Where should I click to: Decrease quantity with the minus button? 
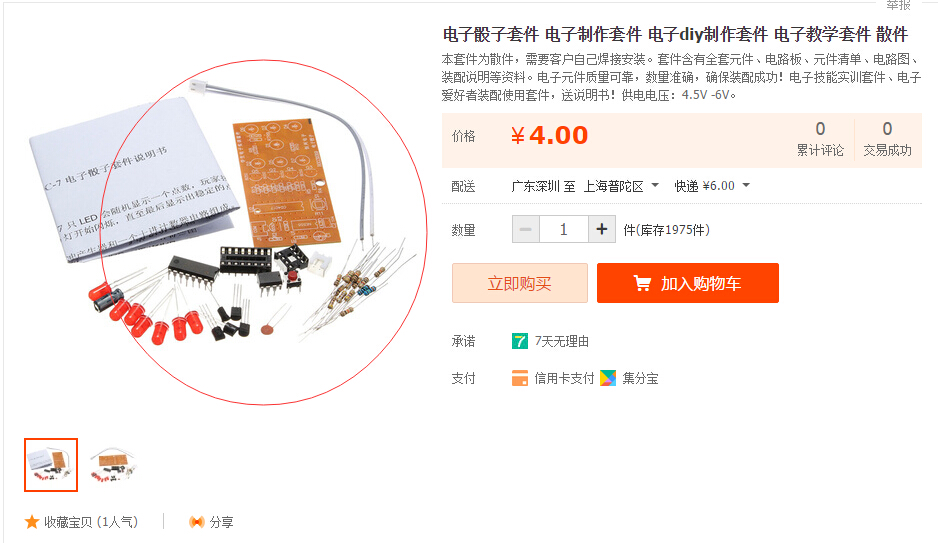click(526, 229)
